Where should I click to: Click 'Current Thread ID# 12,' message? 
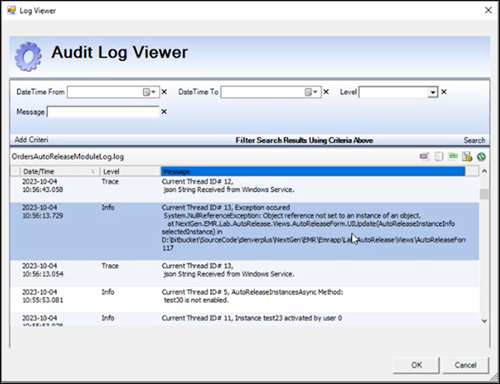pos(197,182)
